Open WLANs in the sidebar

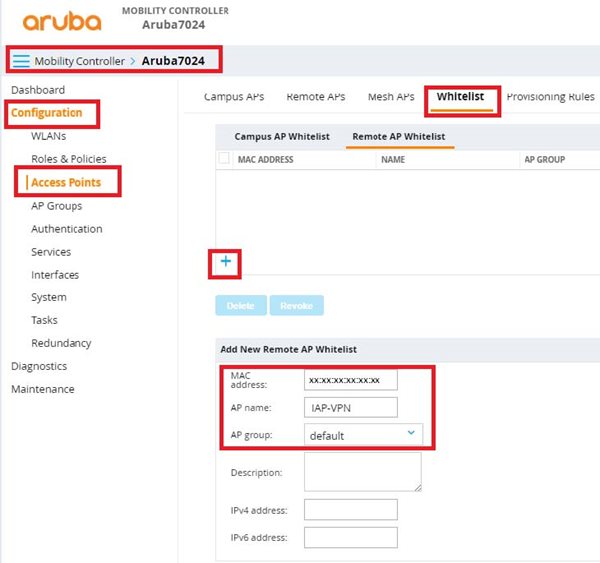point(49,136)
